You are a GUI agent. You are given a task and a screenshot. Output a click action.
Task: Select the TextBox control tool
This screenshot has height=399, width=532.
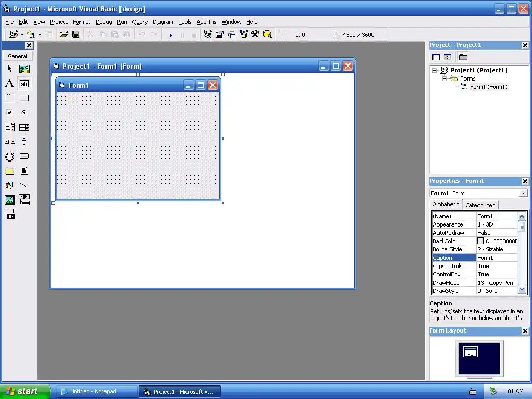pos(24,84)
